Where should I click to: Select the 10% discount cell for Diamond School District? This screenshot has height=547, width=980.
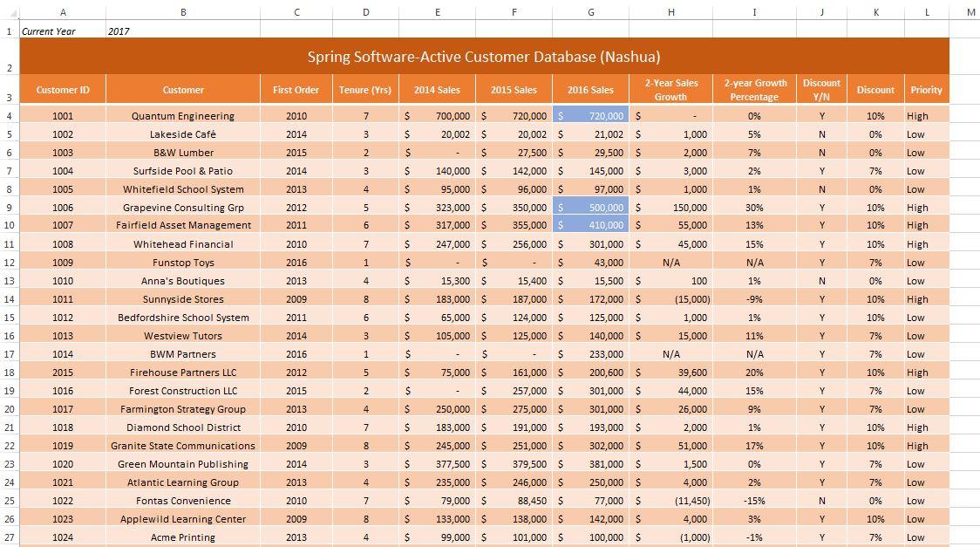[x=875, y=427]
